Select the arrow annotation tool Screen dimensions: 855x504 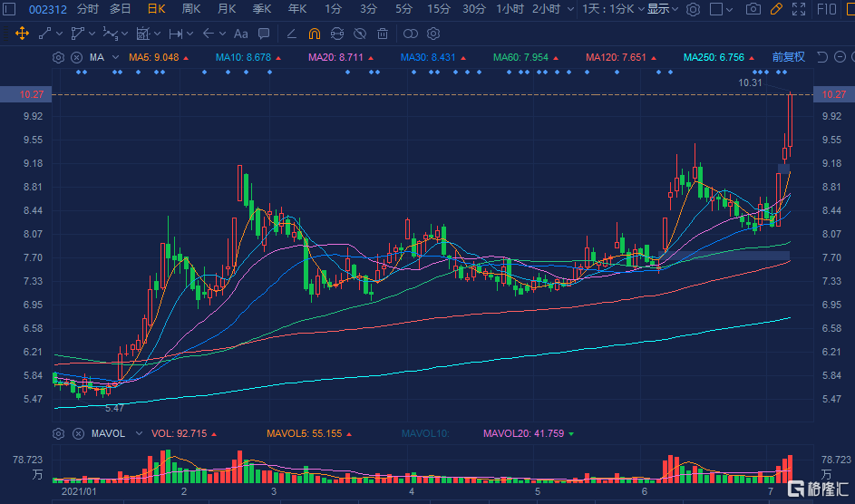(208, 34)
